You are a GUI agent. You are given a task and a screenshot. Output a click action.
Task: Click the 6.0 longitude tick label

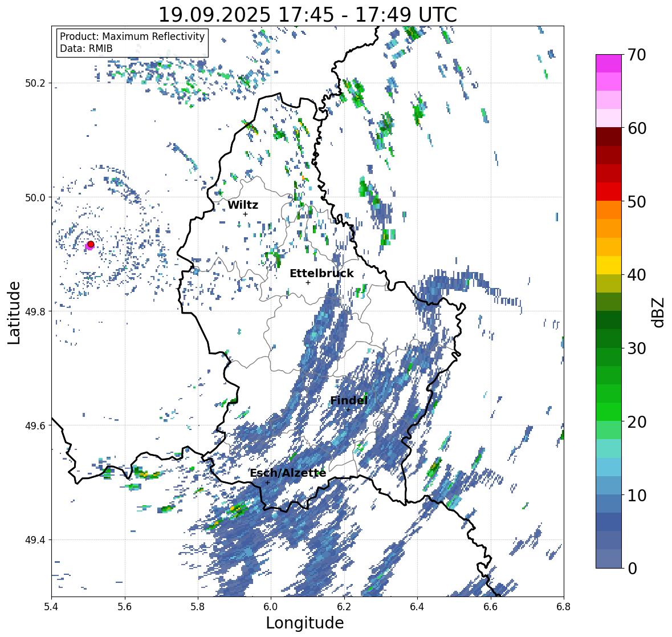pyautogui.click(x=271, y=607)
